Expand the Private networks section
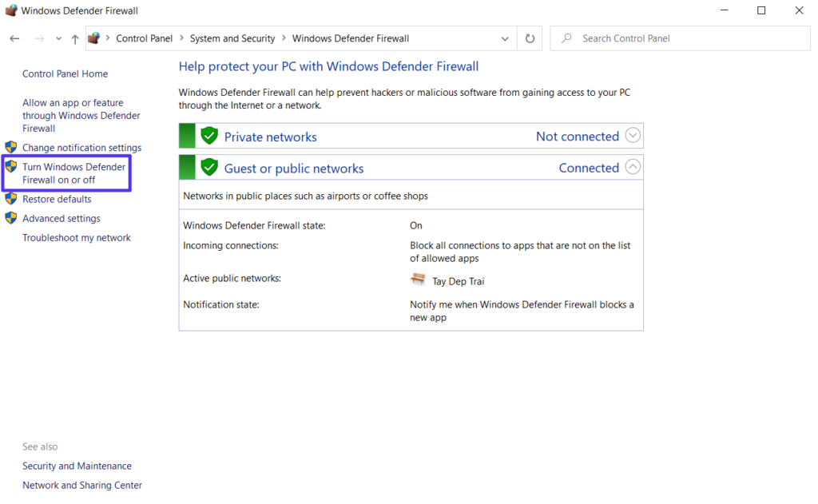Screen dimensions: 818x504 [633, 135]
